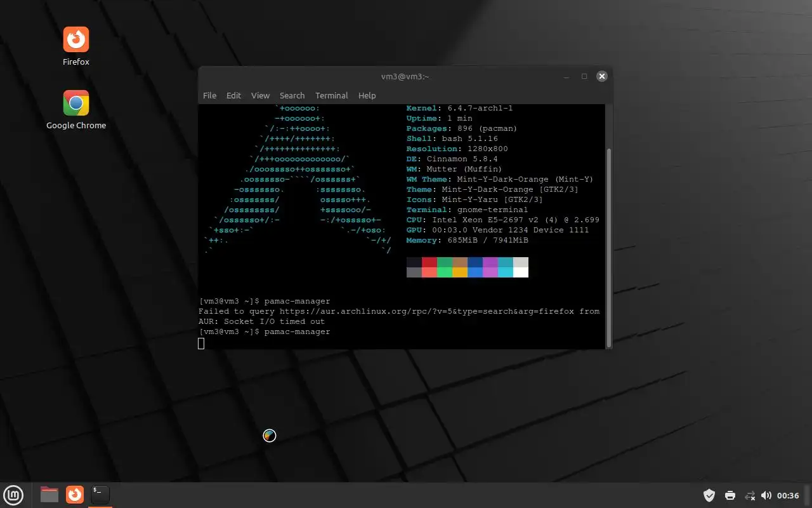Open the clock showing 00:36
The width and height of the screenshot is (812, 508).
click(788, 495)
